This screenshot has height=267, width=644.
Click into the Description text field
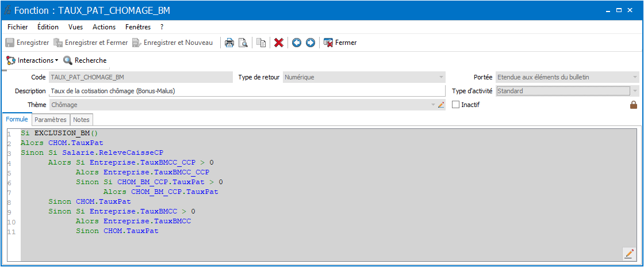pos(247,91)
